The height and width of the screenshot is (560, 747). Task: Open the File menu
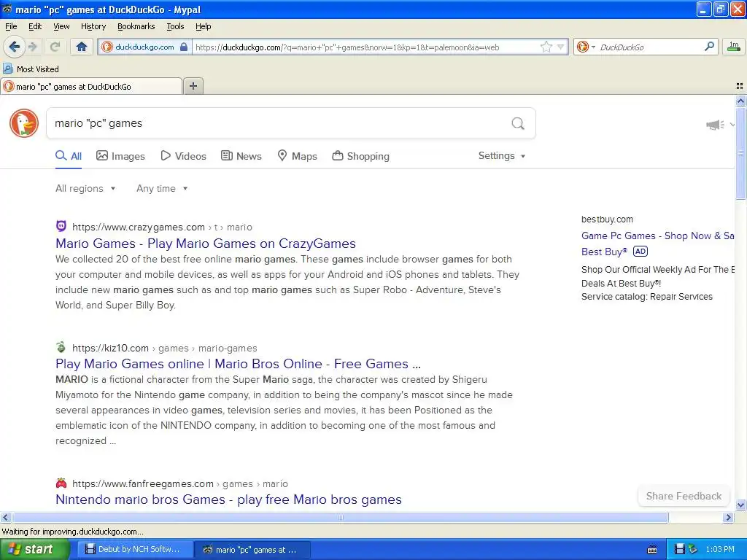click(x=11, y=26)
